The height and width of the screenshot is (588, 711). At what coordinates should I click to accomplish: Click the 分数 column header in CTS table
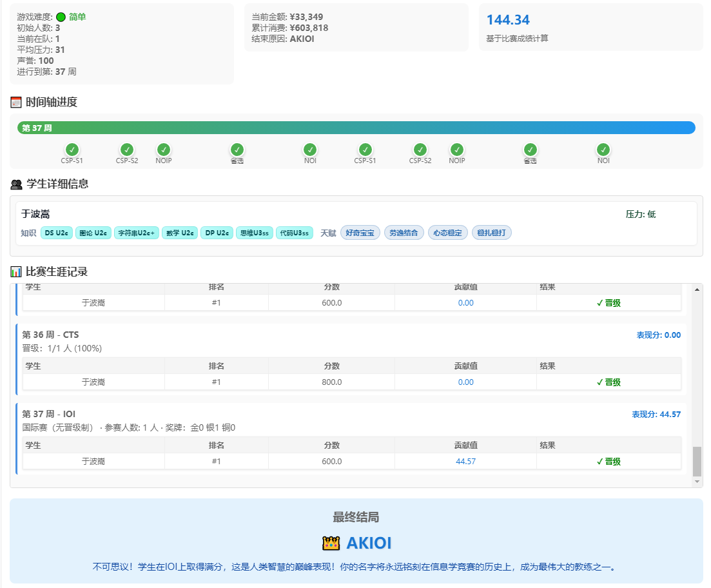332,366
